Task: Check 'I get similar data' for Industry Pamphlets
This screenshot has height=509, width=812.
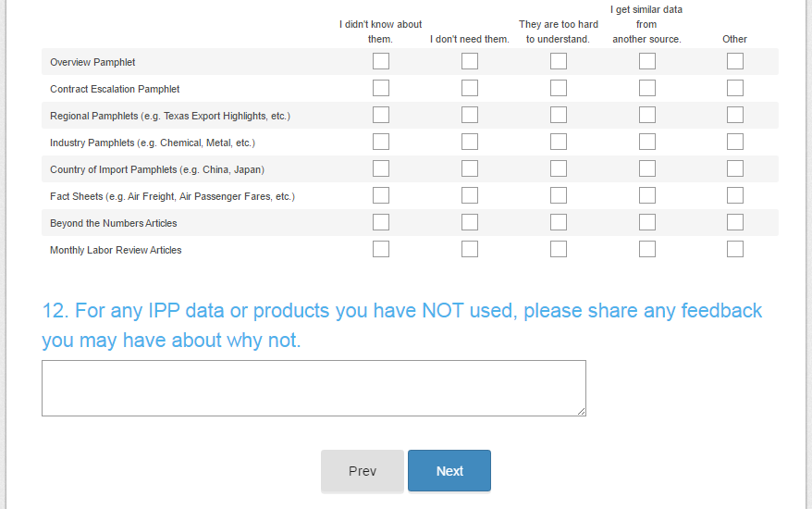Action: (x=647, y=142)
